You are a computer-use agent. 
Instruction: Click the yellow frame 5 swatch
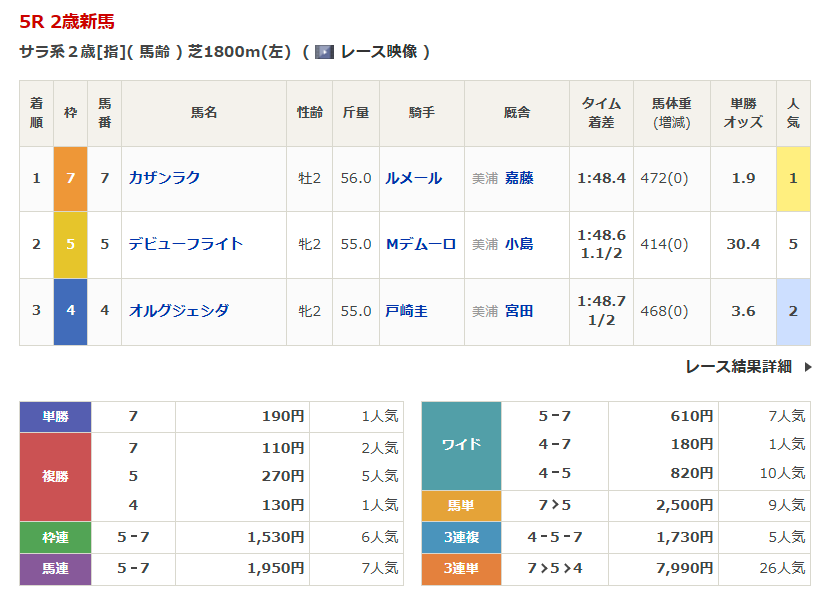click(x=70, y=244)
